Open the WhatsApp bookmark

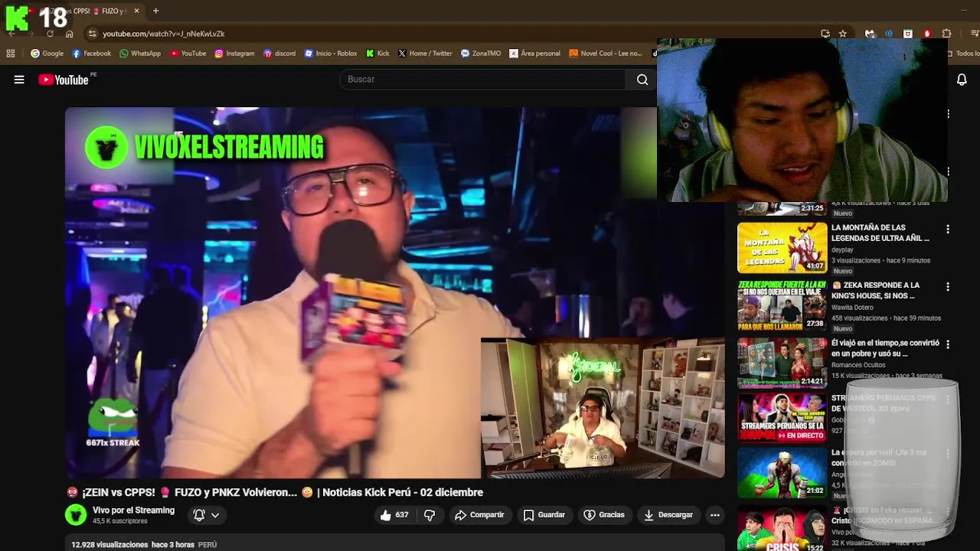[140, 54]
